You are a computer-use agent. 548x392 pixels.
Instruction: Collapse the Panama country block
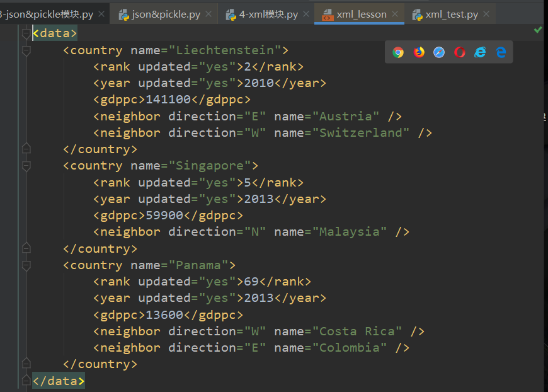click(26, 265)
